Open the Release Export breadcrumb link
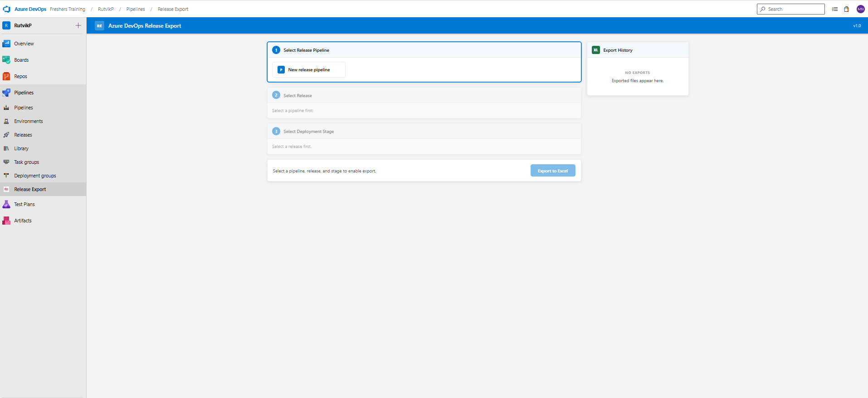Image resolution: width=868 pixels, height=398 pixels. [173, 9]
